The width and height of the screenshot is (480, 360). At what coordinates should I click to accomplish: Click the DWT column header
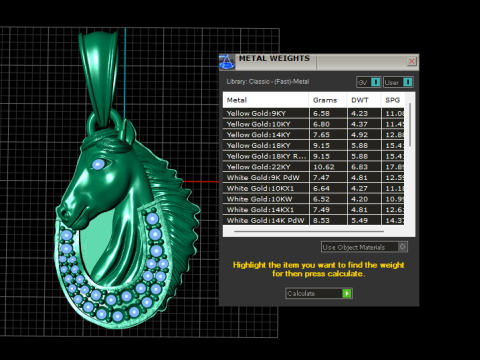(x=364, y=100)
